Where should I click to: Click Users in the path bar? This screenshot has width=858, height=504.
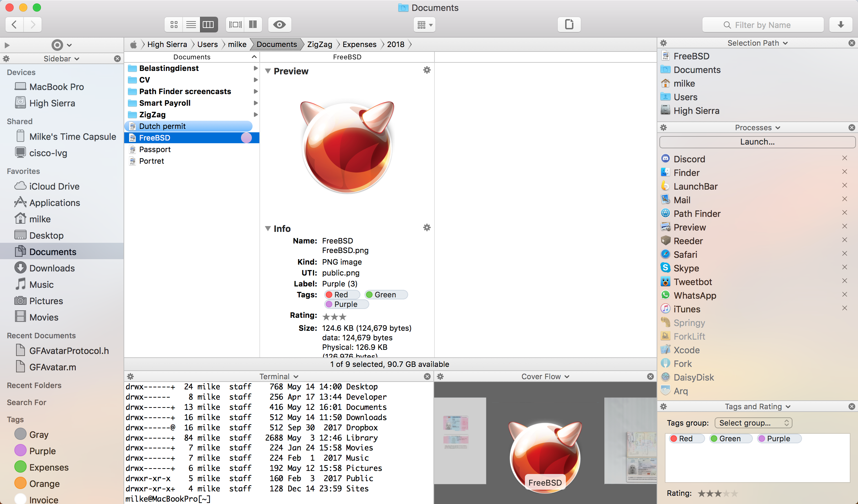pyautogui.click(x=208, y=44)
